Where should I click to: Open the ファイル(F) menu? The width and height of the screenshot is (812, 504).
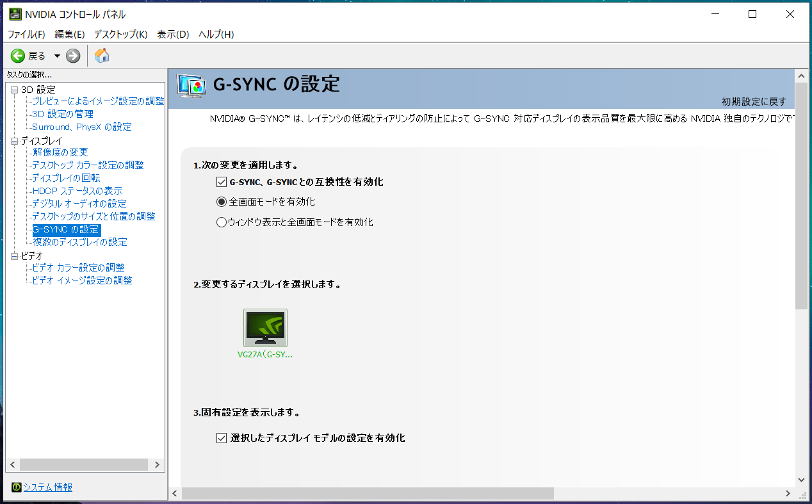click(26, 34)
